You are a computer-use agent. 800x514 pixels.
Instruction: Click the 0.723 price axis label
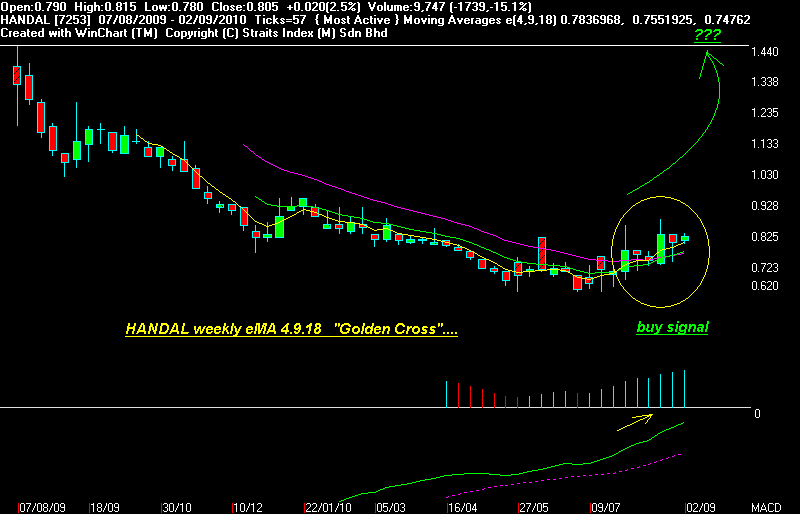coord(765,267)
